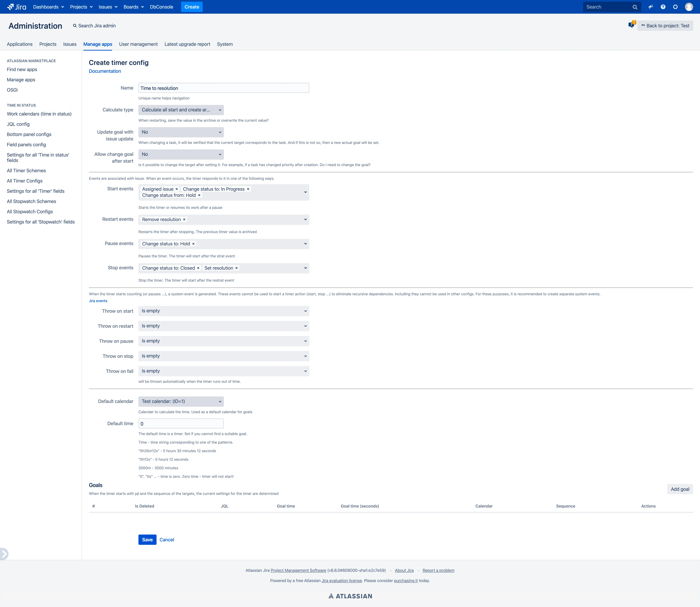Expand the Start events selector arrow
700x607 pixels.
[x=305, y=192]
